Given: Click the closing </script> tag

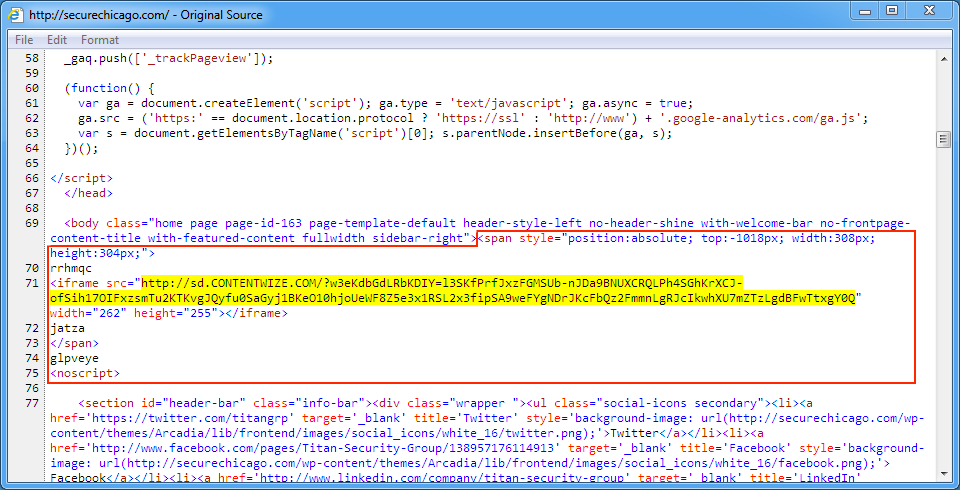Looking at the screenshot, I should point(81,178).
